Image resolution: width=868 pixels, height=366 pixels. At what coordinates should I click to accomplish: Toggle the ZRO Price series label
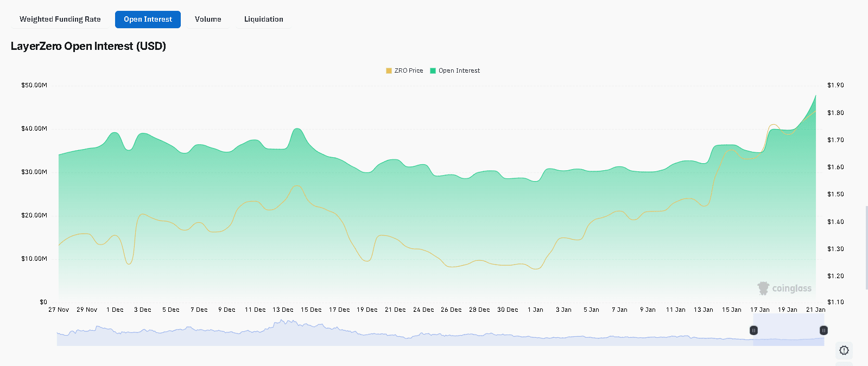pyautogui.click(x=408, y=70)
